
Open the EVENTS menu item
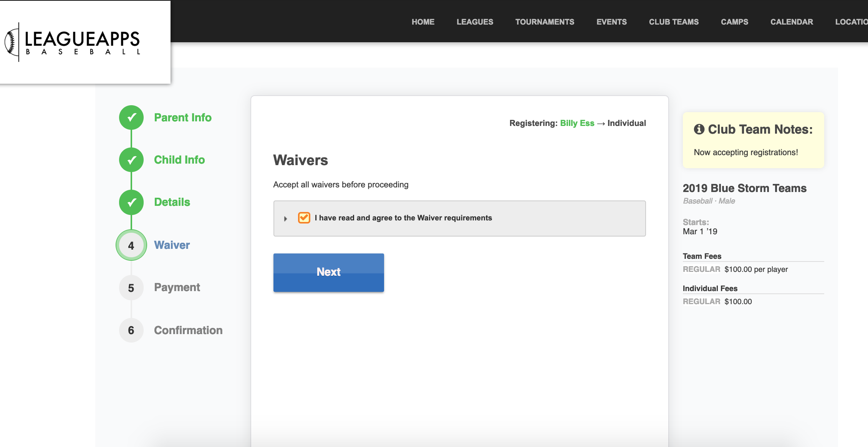(611, 22)
